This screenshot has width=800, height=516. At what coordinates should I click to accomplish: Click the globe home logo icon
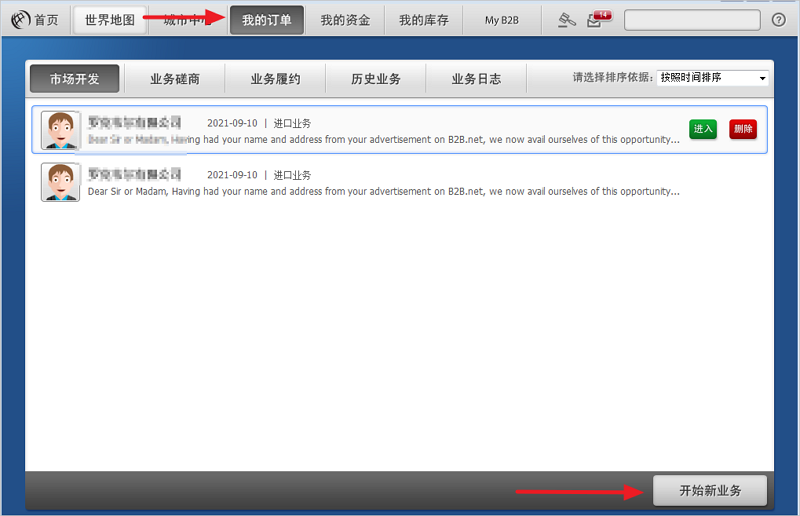[x=20, y=20]
